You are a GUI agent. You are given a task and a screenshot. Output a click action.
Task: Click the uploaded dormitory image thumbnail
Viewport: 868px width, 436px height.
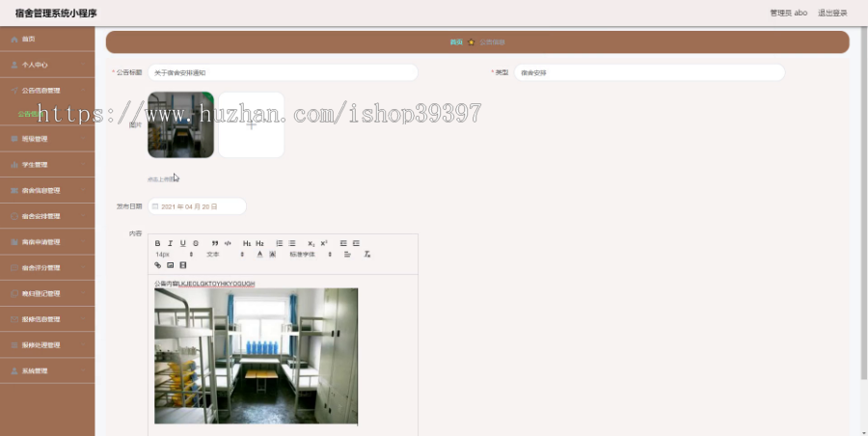[x=180, y=124]
